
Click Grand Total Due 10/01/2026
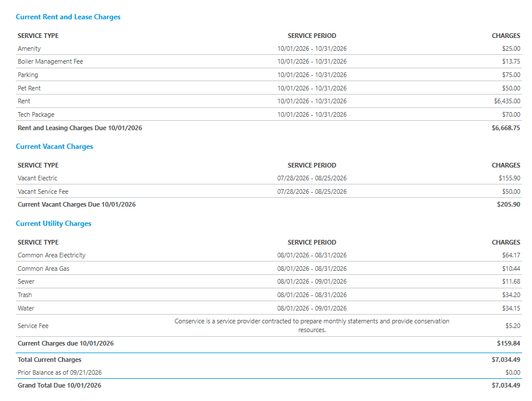[60, 385]
